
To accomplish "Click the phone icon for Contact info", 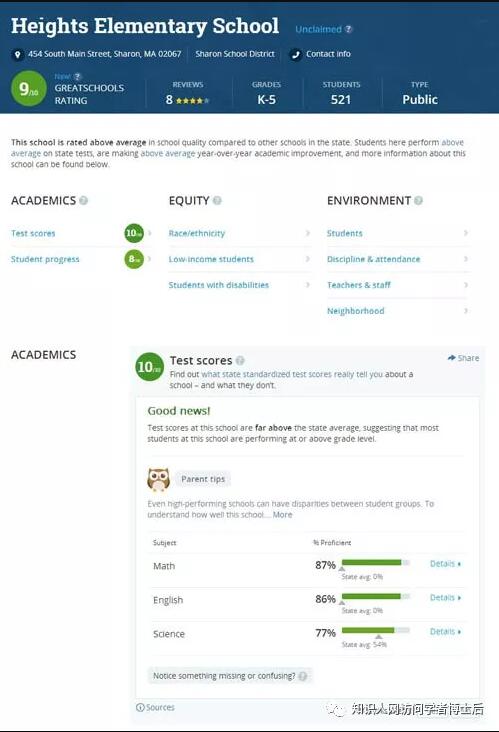I will [295, 55].
